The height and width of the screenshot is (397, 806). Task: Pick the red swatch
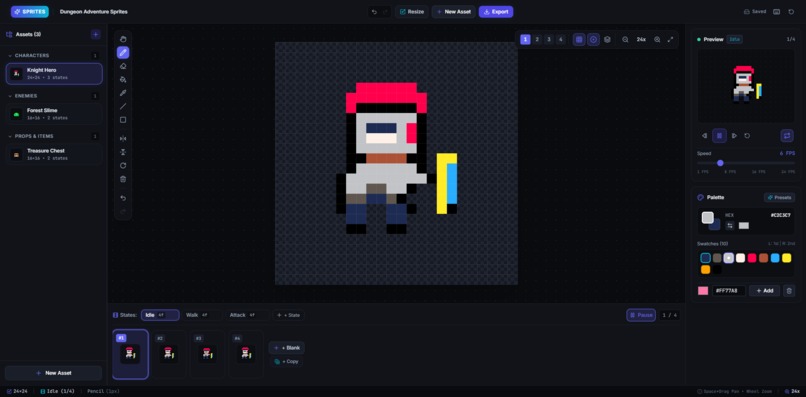[x=752, y=258]
